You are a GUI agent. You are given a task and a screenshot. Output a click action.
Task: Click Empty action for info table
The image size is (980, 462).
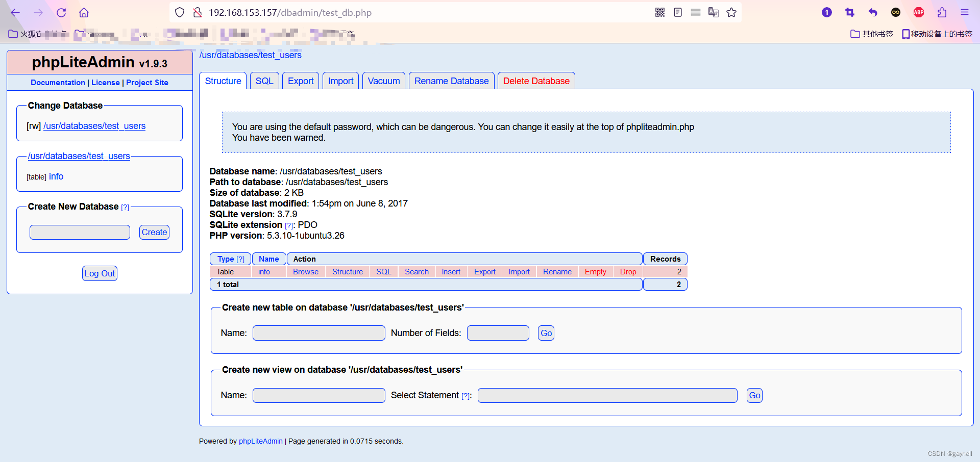coord(596,272)
